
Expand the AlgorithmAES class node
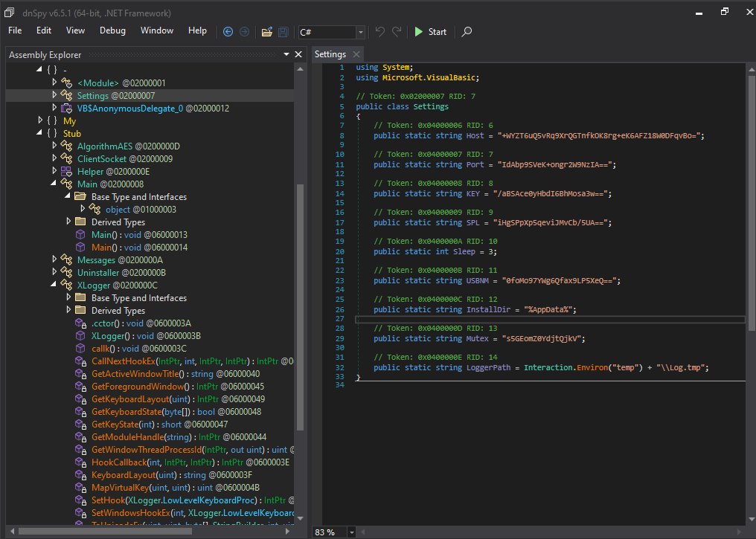(54, 146)
